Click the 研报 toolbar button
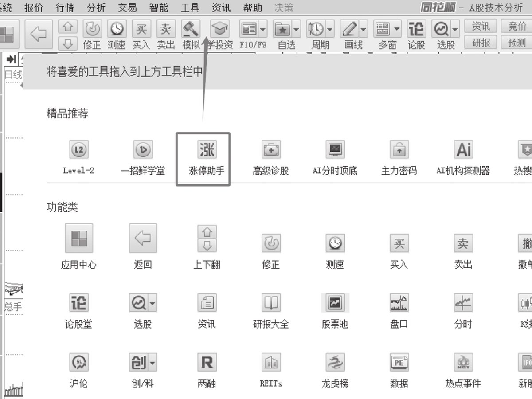This screenshot has width=532, height=399. point(481,42)
